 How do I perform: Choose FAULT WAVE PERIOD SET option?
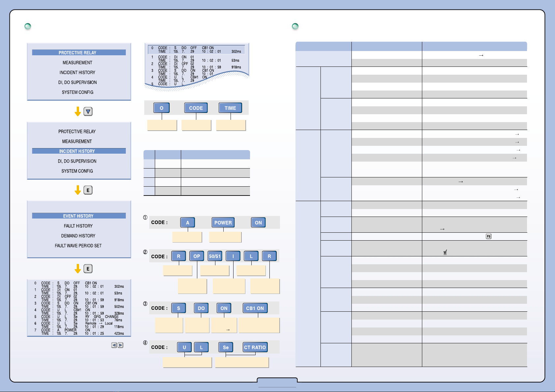[78, 246]
